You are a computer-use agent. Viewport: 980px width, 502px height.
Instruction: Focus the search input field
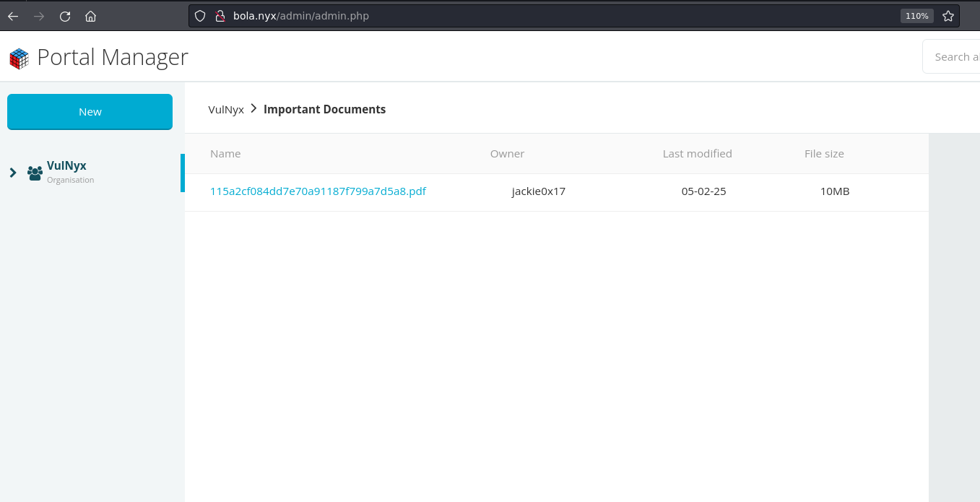953,57
